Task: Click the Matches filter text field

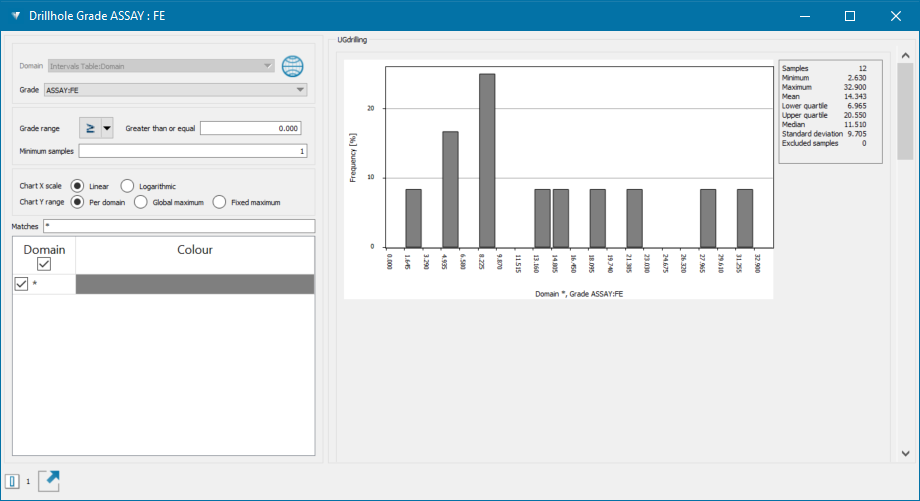Action: tap(178, 226)
